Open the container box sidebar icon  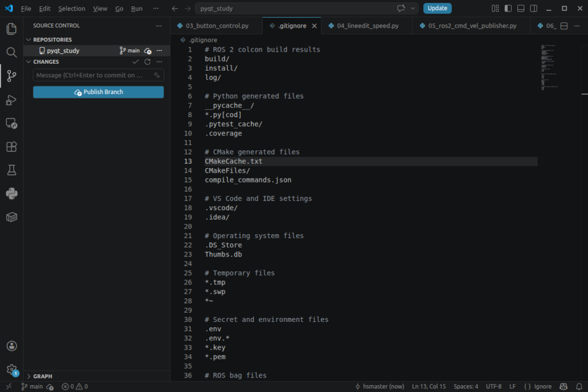(11, 217)
